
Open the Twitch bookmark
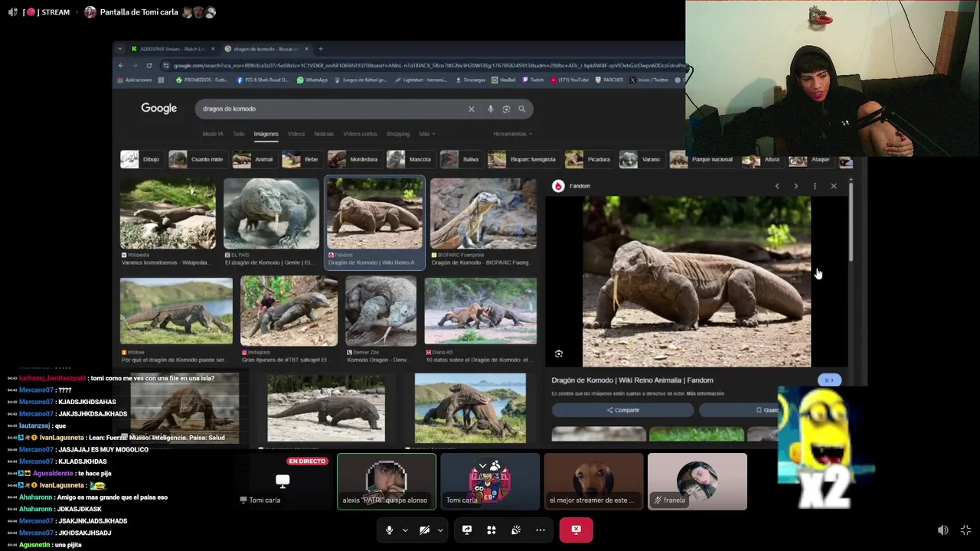pos(533,80)
